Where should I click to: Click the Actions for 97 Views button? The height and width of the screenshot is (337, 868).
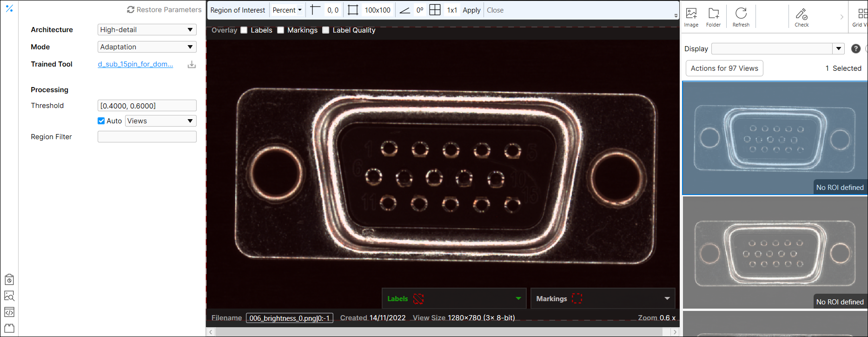pos(724,68)
